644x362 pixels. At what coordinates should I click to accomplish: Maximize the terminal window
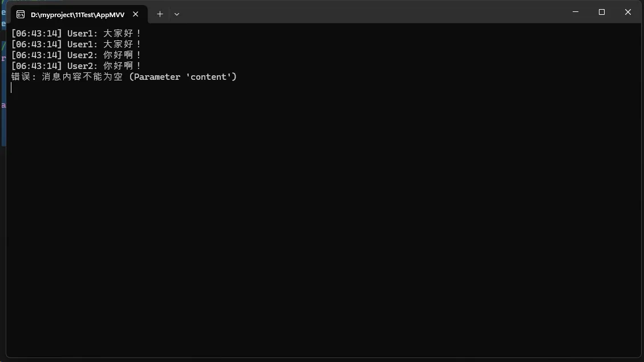tap(601, 12)
